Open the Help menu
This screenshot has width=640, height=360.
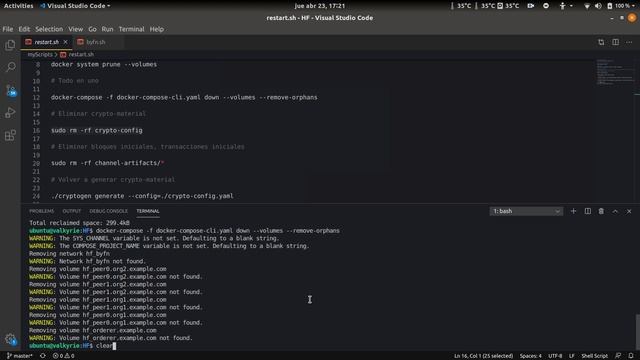(157, 29)
